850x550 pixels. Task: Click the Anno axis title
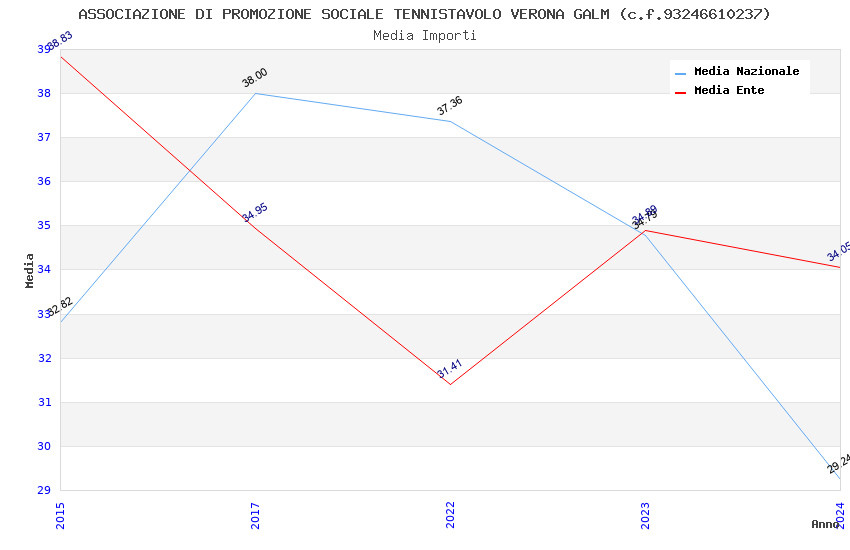tap(825, 524)
